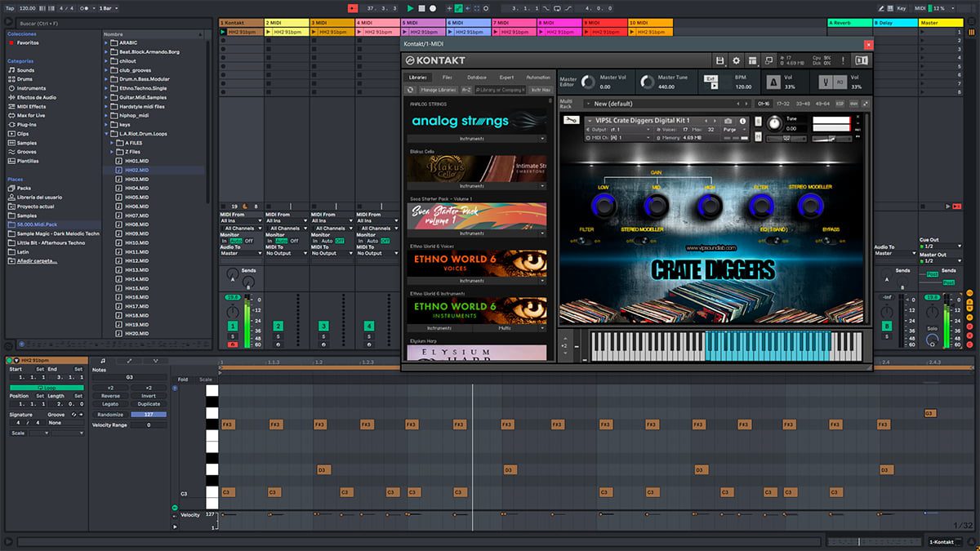Deactivate clip HH2 91bpm with green circle
980x551 pixels.
[x=9, y=361]
